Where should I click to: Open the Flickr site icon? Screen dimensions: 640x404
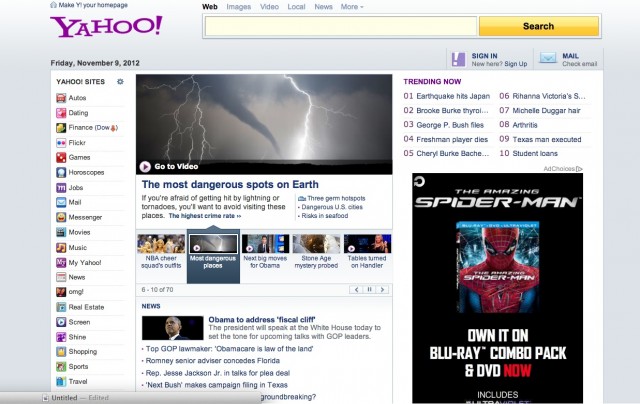[61, 143]
